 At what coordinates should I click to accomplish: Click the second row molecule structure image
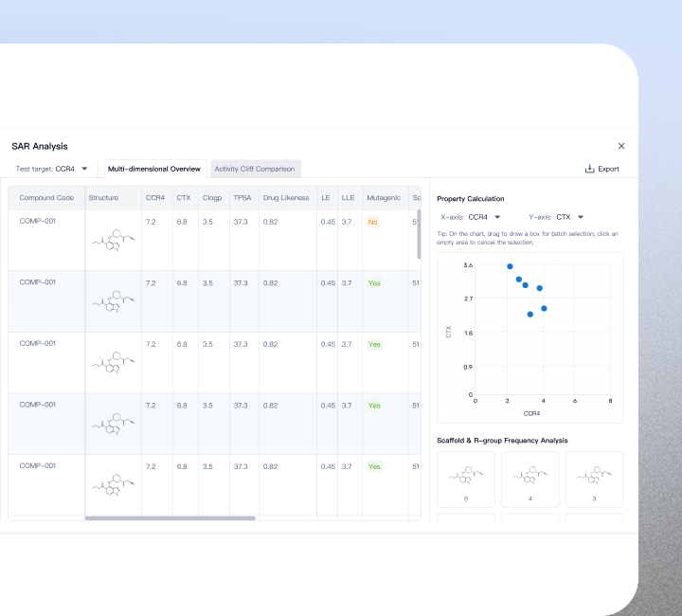tap(114, 302)
